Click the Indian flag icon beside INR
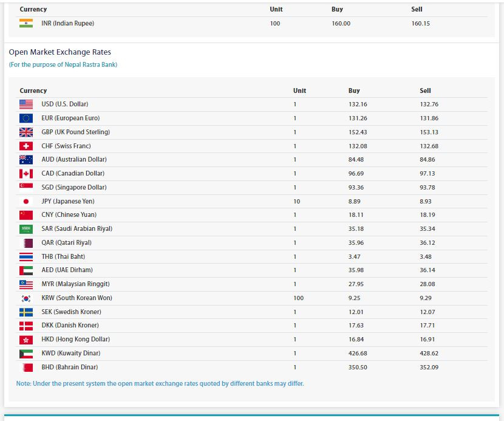504x421 pixels. pyautogui.click(x=26, y=23)
